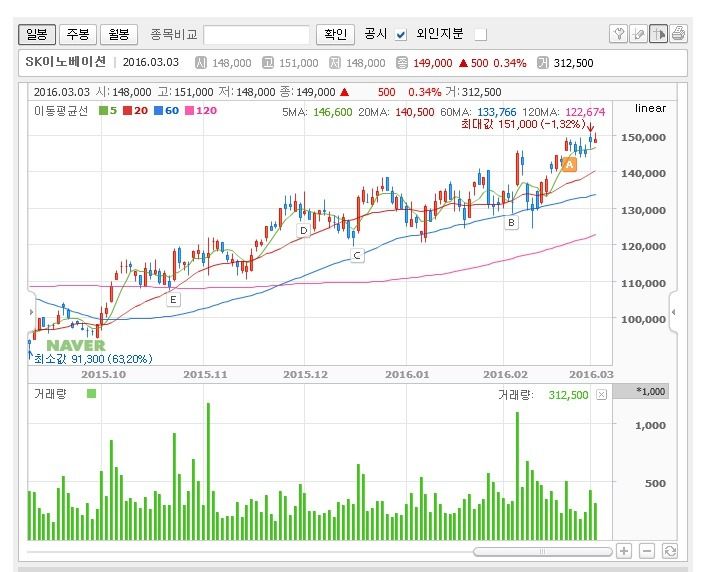
Task: Click the 60MA 133,766 value
Action: (x=497, y=112)
